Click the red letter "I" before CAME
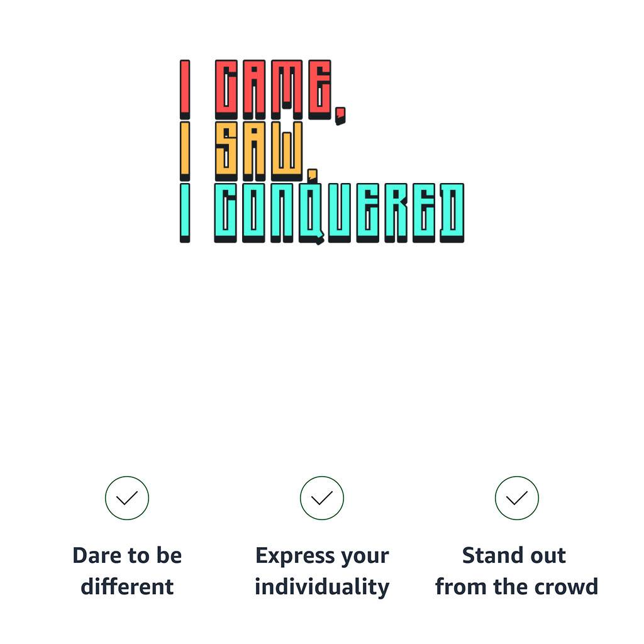 185,89
